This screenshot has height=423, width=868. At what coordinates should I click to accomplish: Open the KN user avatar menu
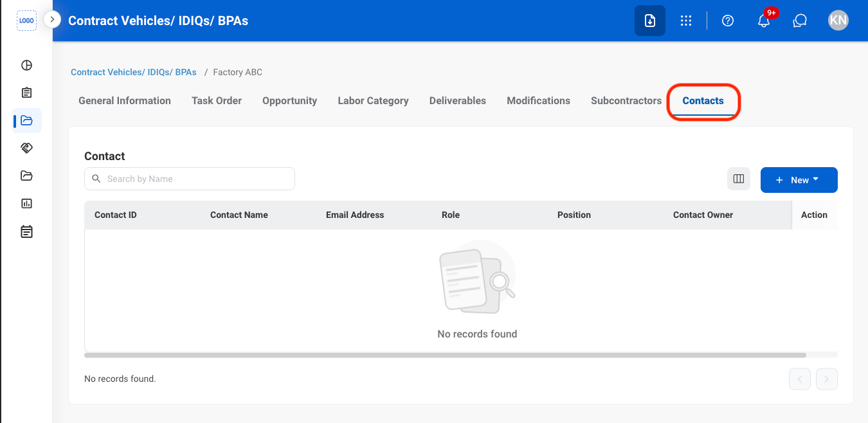[838, 21]
